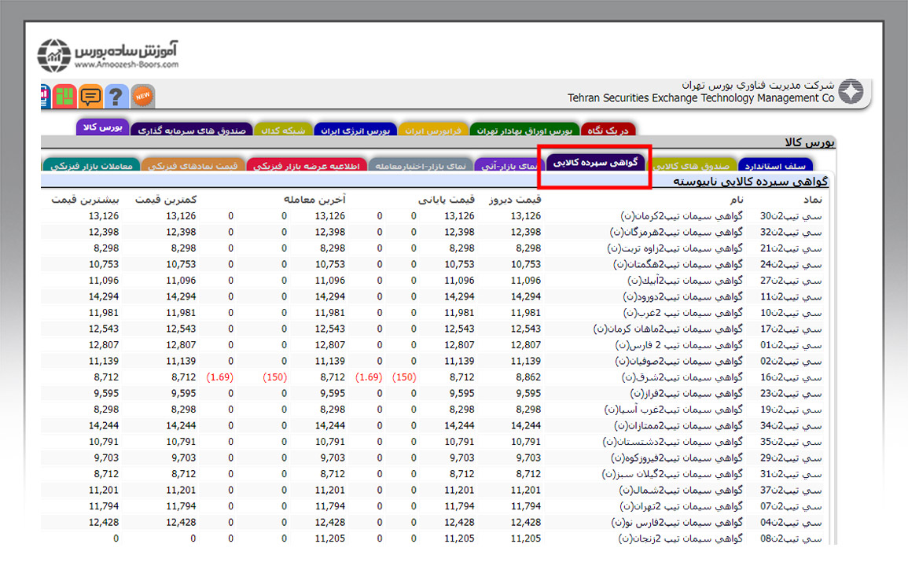The width and height of the screenshot is (908, 588).
Task: Click the question mark help icon
Action: point(116,96)
